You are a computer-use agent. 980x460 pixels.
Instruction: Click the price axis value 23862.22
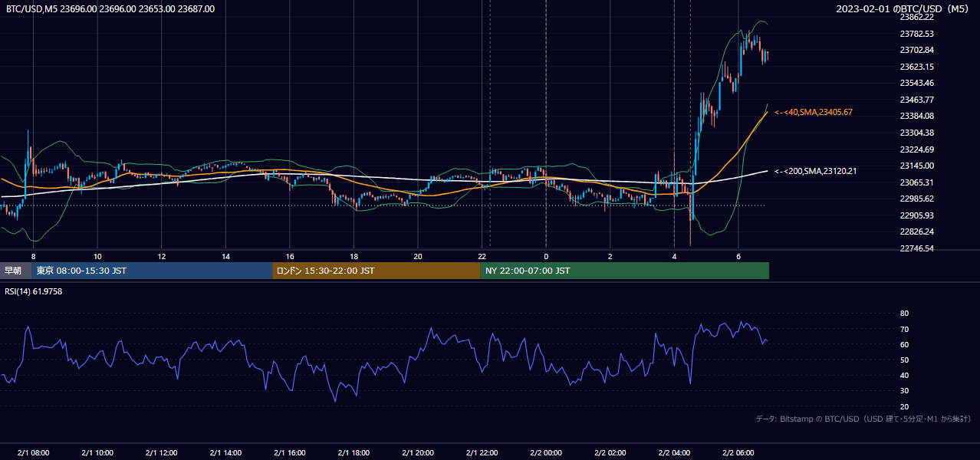point(917,17)
